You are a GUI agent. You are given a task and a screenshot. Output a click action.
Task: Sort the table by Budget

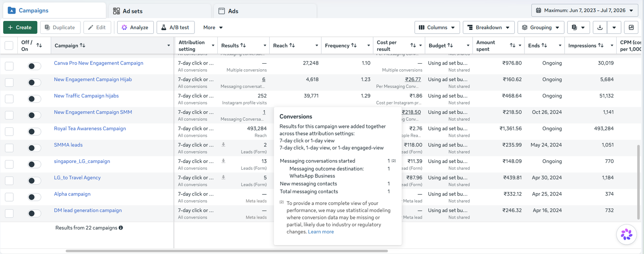click(450, 46)
